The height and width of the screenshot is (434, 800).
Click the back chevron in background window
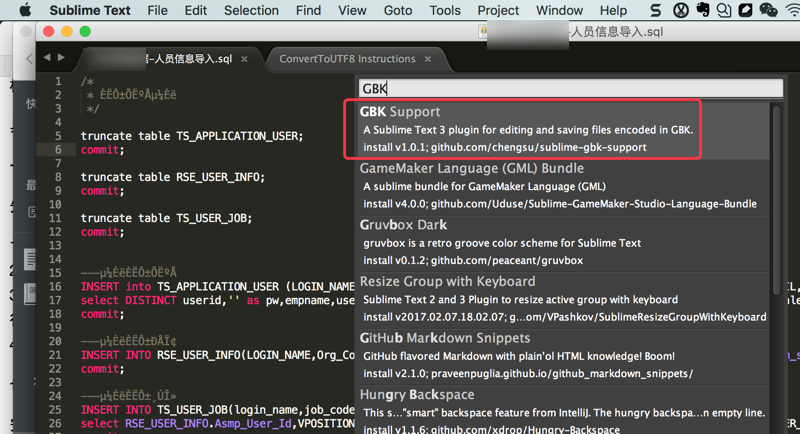[29, 59]
